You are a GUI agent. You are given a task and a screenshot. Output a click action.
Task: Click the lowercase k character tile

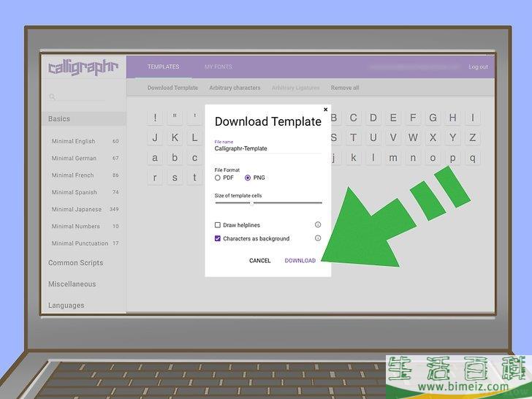[353, 158]
